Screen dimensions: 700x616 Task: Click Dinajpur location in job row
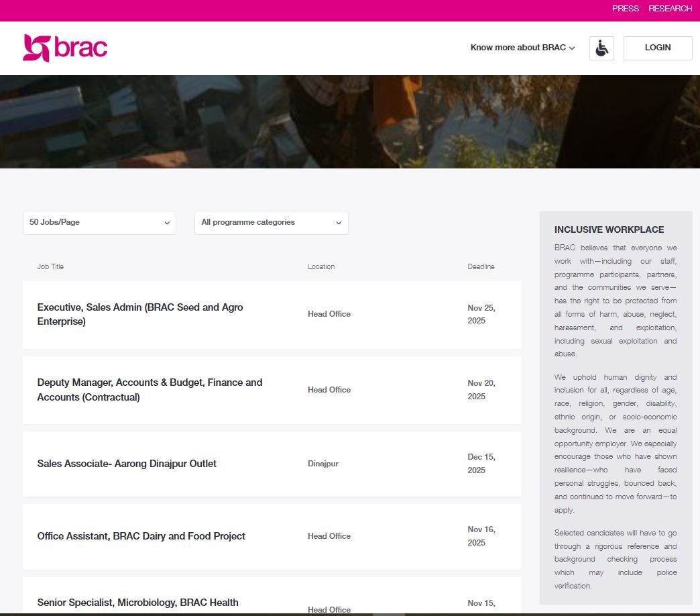click(x=323, y=464)
